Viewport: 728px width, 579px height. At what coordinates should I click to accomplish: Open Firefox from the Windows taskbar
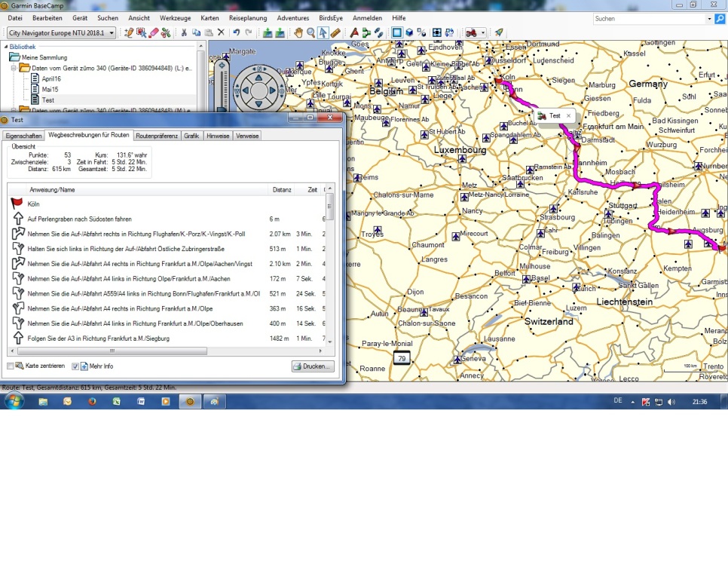tap(92, 402)
